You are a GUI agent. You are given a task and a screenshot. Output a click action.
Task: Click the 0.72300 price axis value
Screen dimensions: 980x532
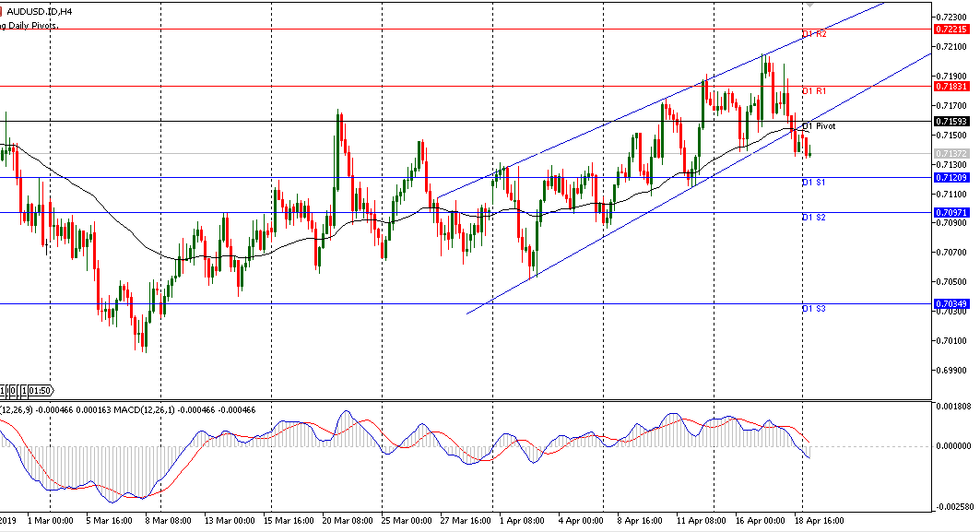tap(951, 17)
